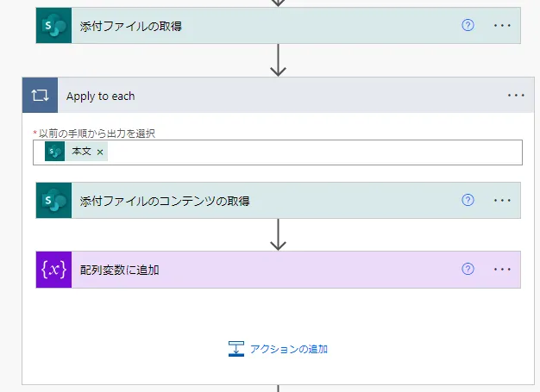
Task: Open help for 添付ファイルの取得 action
Action: (x=468, y=26)
